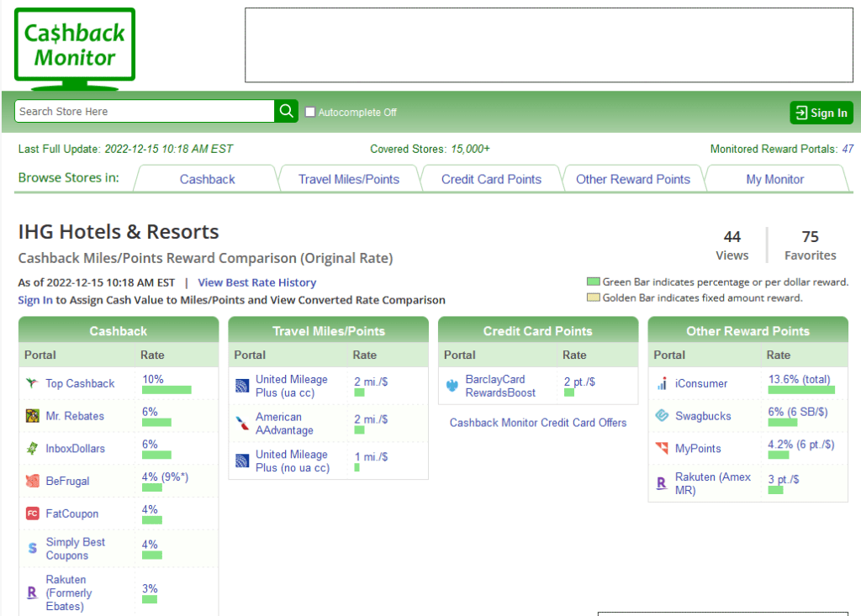Open the My Monitor tab
The height and width of the screenshot is (616, 861).
pos(774,179)
